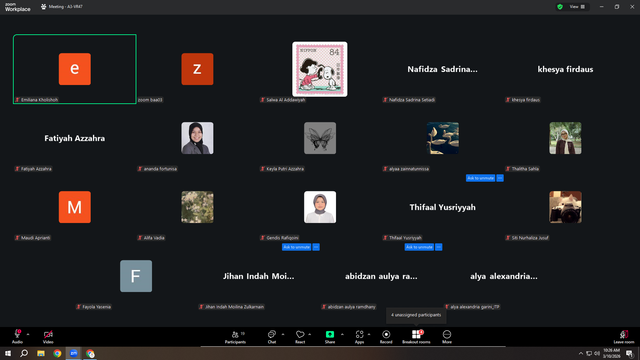The image size is (640, 360).
Task: Open the Participants panel
Action: 236,337
